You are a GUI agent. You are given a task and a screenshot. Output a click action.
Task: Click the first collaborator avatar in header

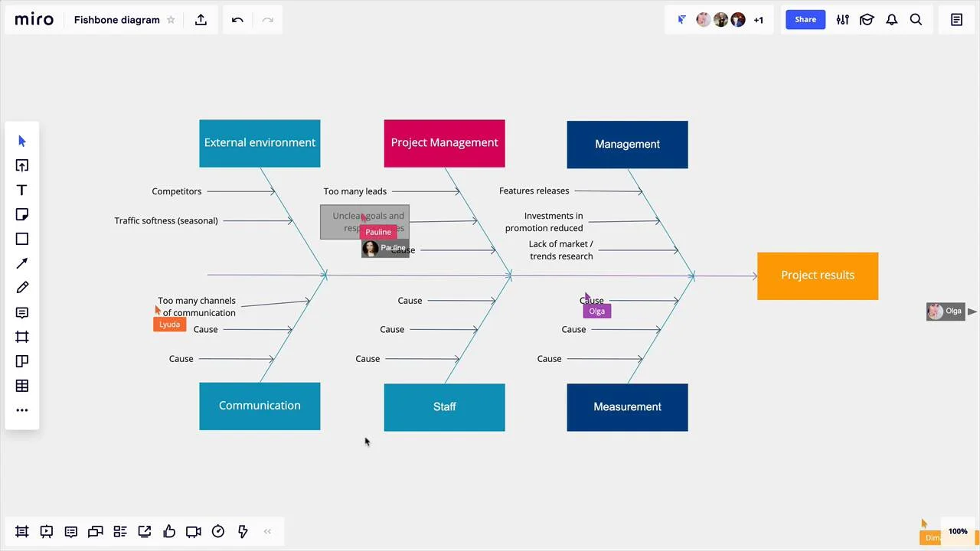click(703, 20)
